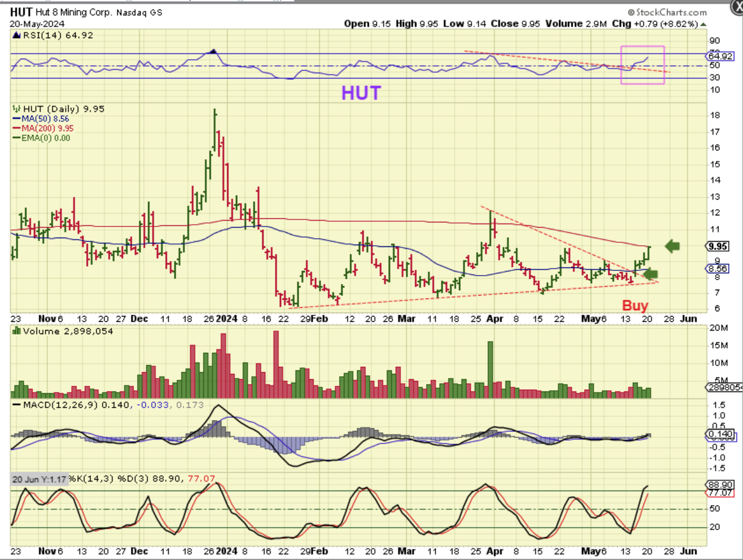Click the Hut 8 Mining Corp. company name
Image resolution: width=743 pixels, height=560 pixels.
coord(73,12)
